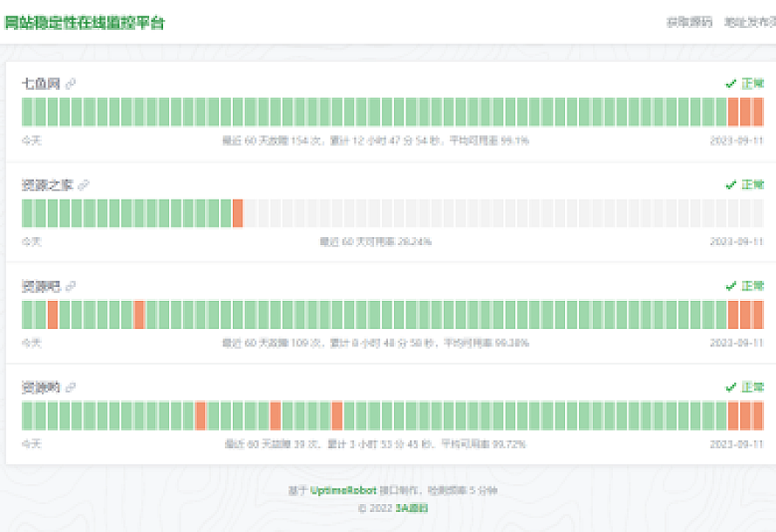Open the 地址发布页 navigation item
The width and height of the screenshot is (776, 532).
pos(750,23)
